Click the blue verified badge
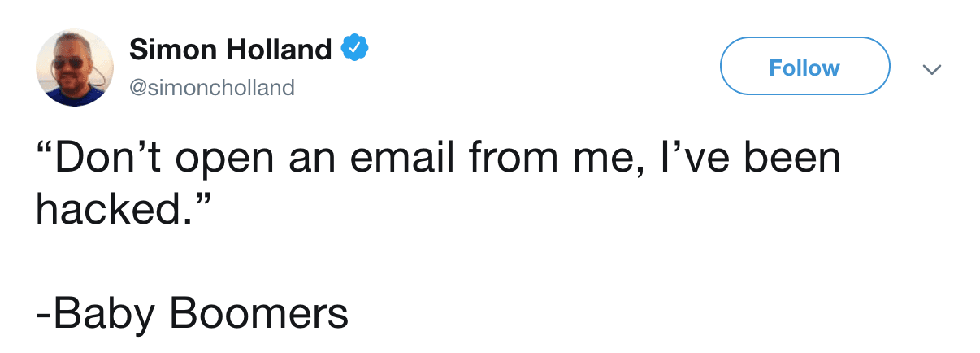Image resolution: width=980 pixels, height=353 pixels. pos(354,50)
